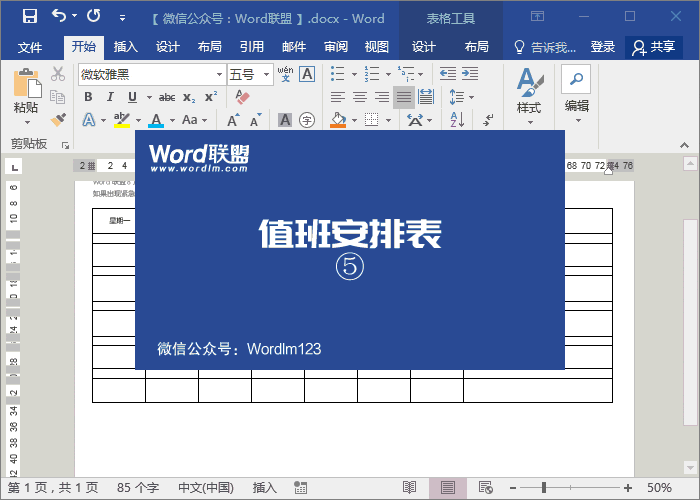Apply a numbered list
700x500 pixels.
tap(372, 74)
